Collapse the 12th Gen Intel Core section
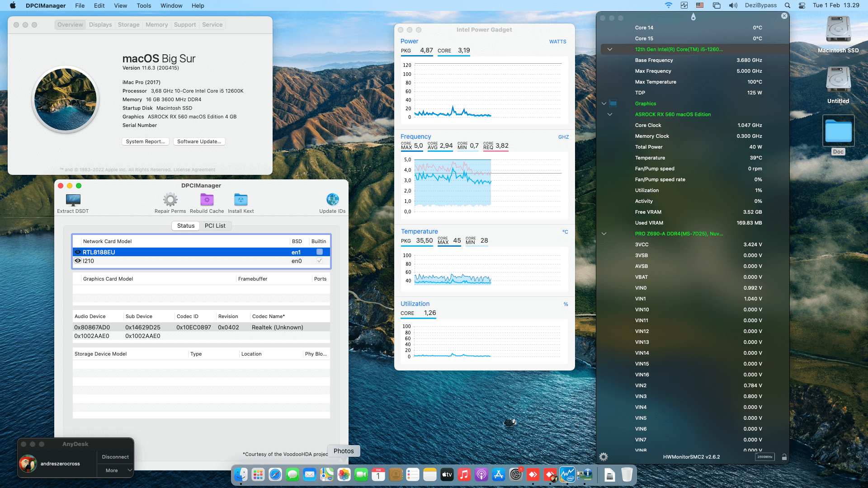The height and width of the screenshot is (488, 868). point(609,49)
